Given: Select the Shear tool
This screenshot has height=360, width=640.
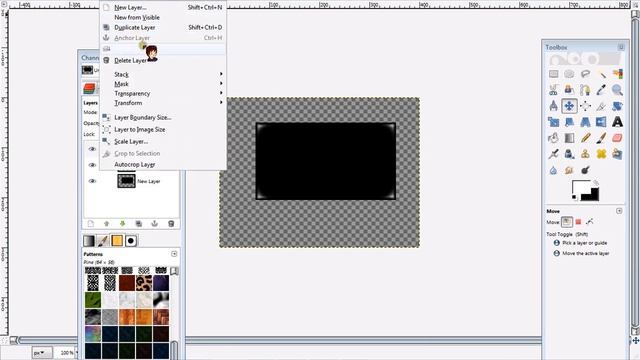Looking at the screenshot, I should coord(569,122).
